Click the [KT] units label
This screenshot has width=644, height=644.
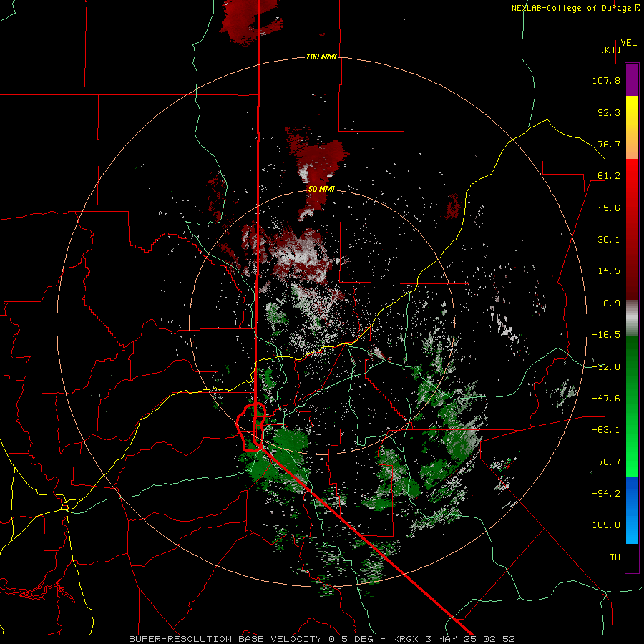coord(611,49)
